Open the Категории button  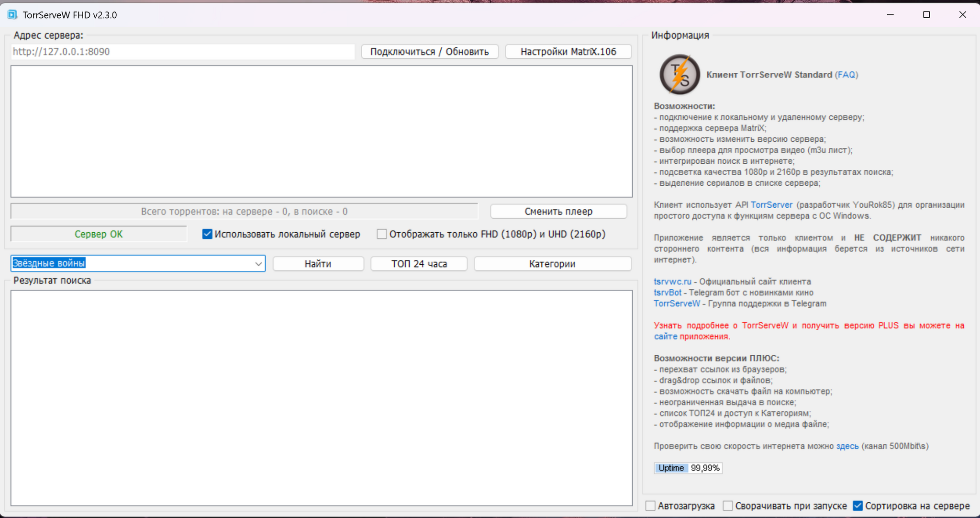[553, 264]
